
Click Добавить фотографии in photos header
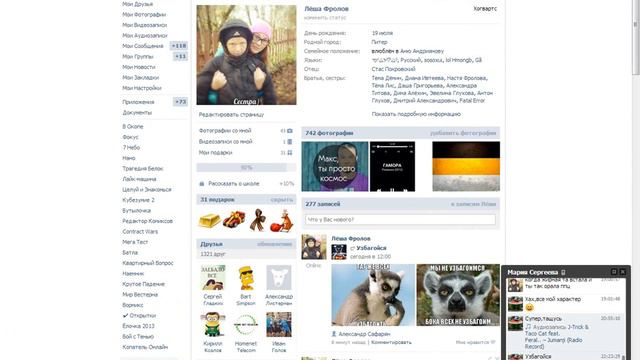pos(463,133)
